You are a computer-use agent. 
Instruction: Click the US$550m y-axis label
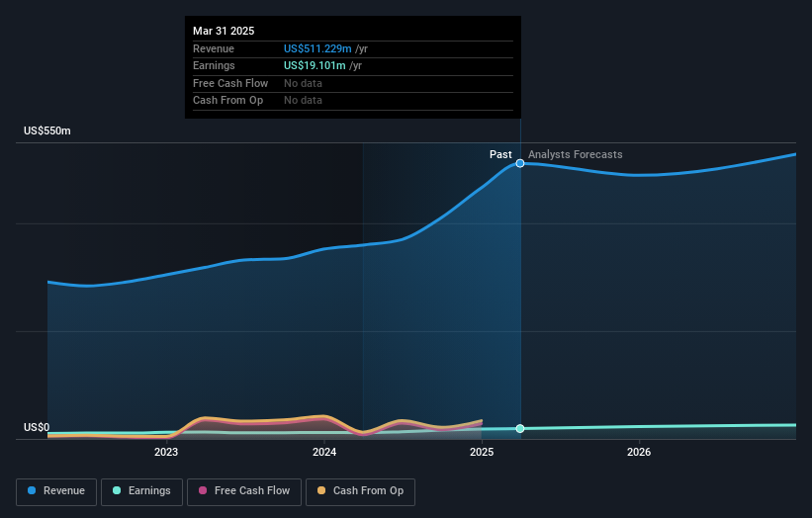click(x=47, y=131)
